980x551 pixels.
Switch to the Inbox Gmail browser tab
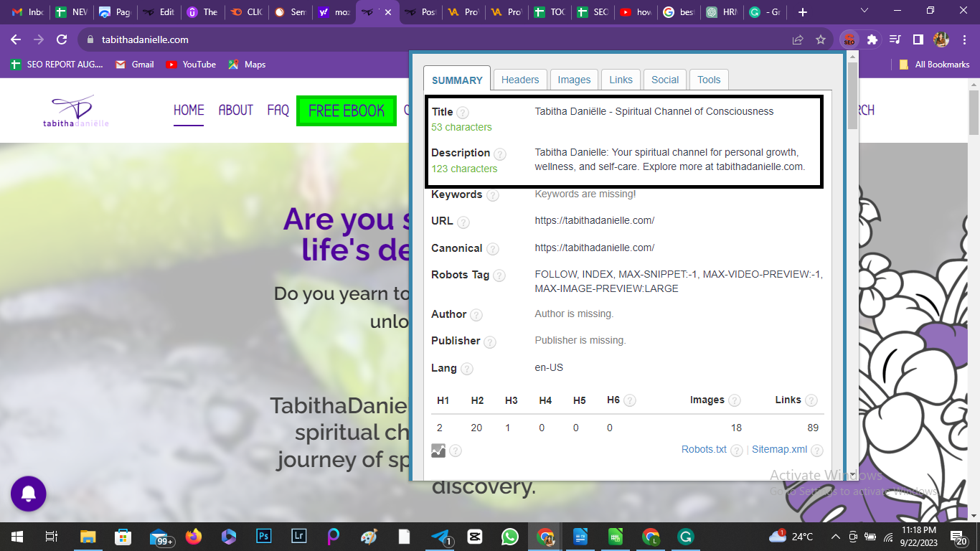pos(27,12)
